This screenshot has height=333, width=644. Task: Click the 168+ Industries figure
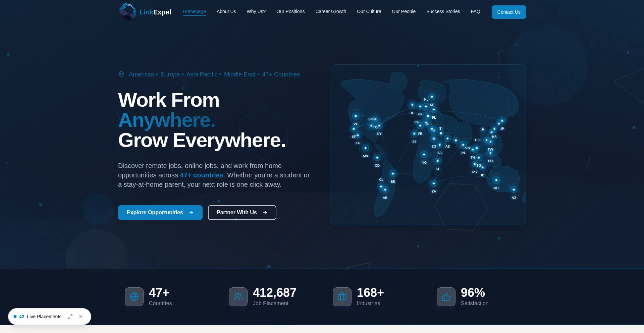[370, 293]
